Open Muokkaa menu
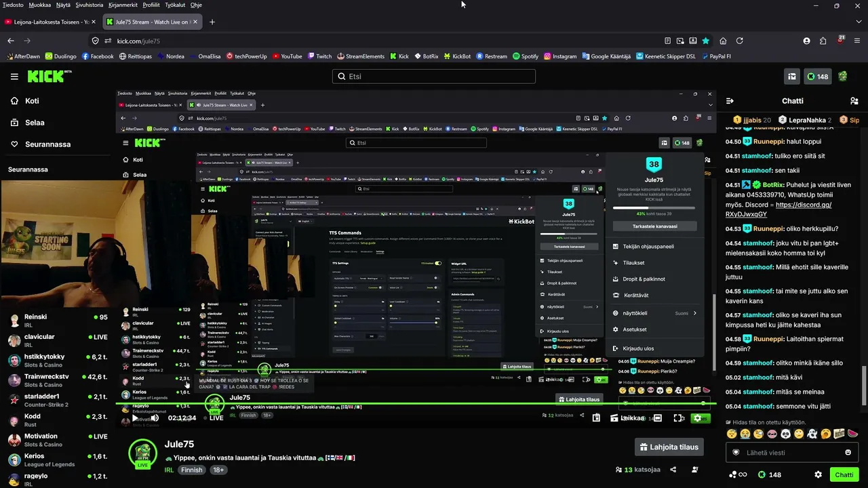Screen dimensions: 868x488 coord(39,5)
